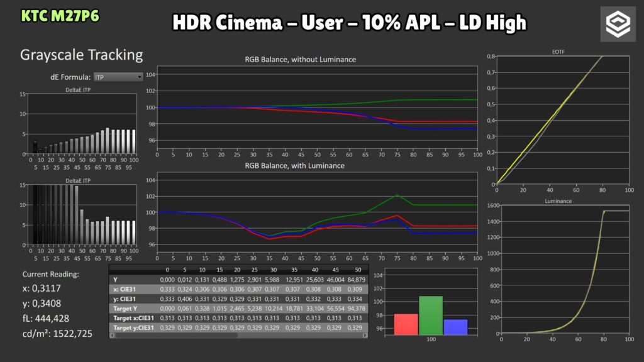Select the 'Target Y' row label
644x362 pixels.
125,309
